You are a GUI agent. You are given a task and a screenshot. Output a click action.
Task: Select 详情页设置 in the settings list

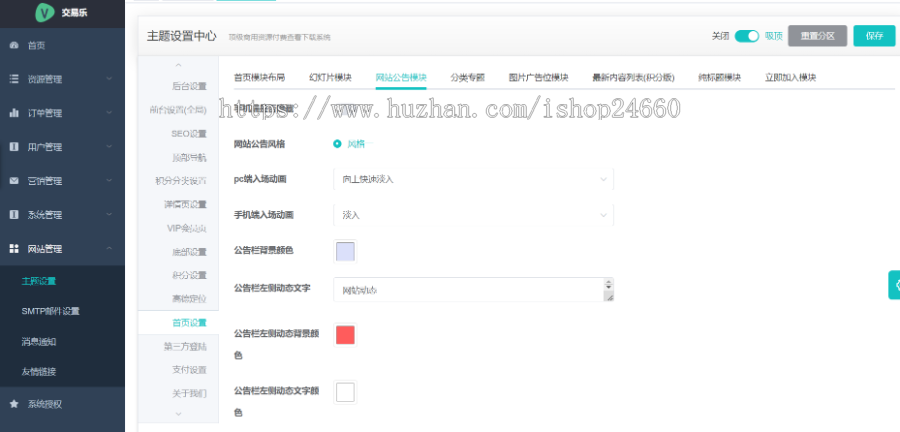185,204
